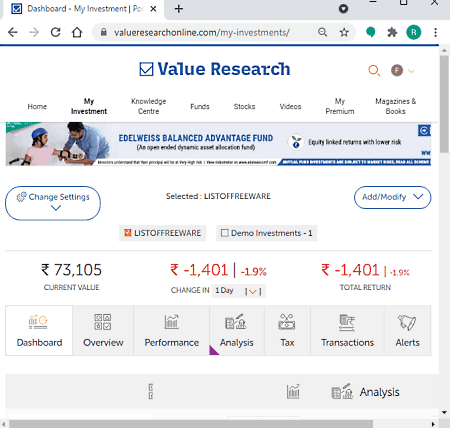Open Funds menu item
This screenshot has height=428, width=450.
[x=200, y=107]
